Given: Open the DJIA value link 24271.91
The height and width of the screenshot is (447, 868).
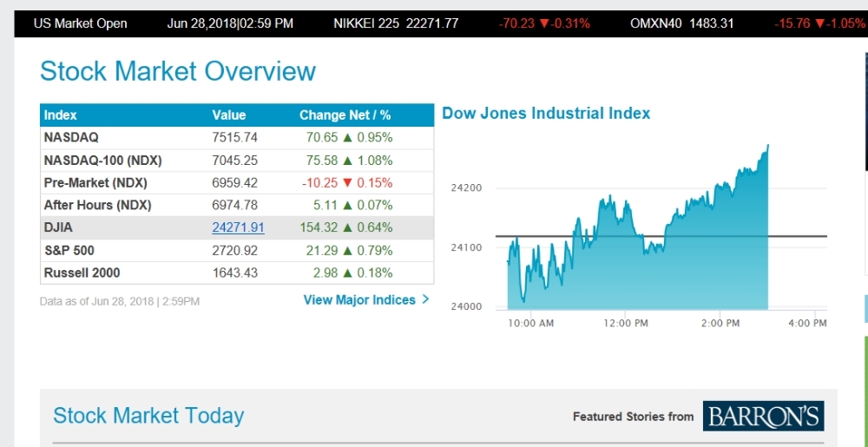Looking at the screenshot, I should (238, 227).
